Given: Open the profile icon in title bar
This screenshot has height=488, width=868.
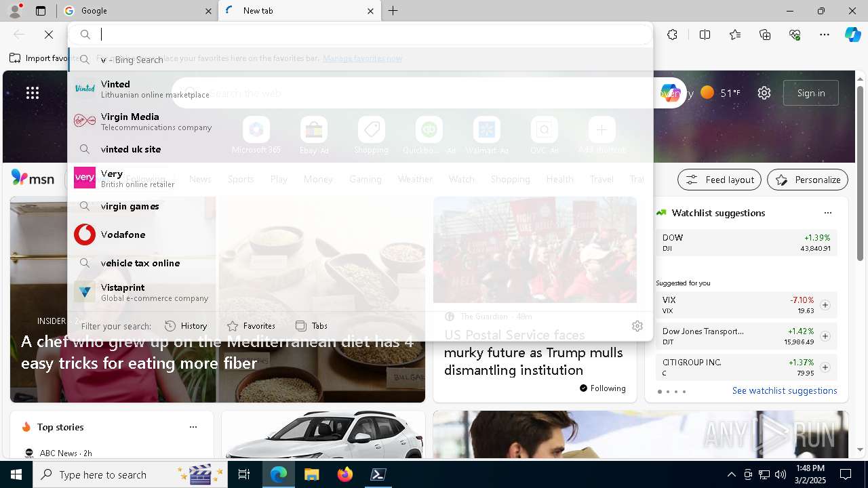Looking at the screenshot, I should coord(15,11).
